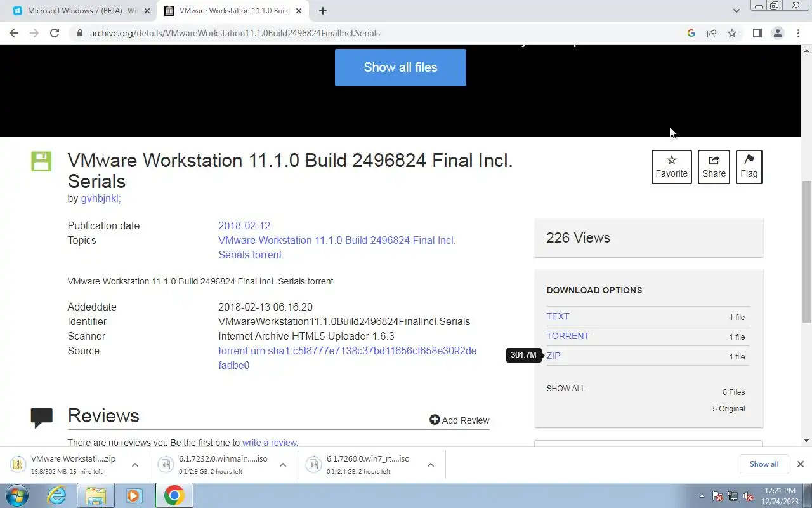The height and width of the screenshot is (508, 812).
Task: Show hidden system tray icons
Action: [702, 496]
